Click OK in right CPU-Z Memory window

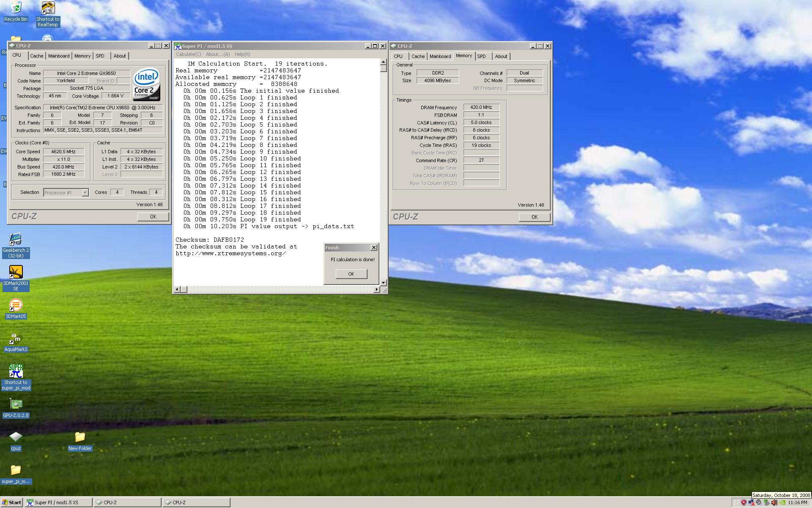pos(535,217)
